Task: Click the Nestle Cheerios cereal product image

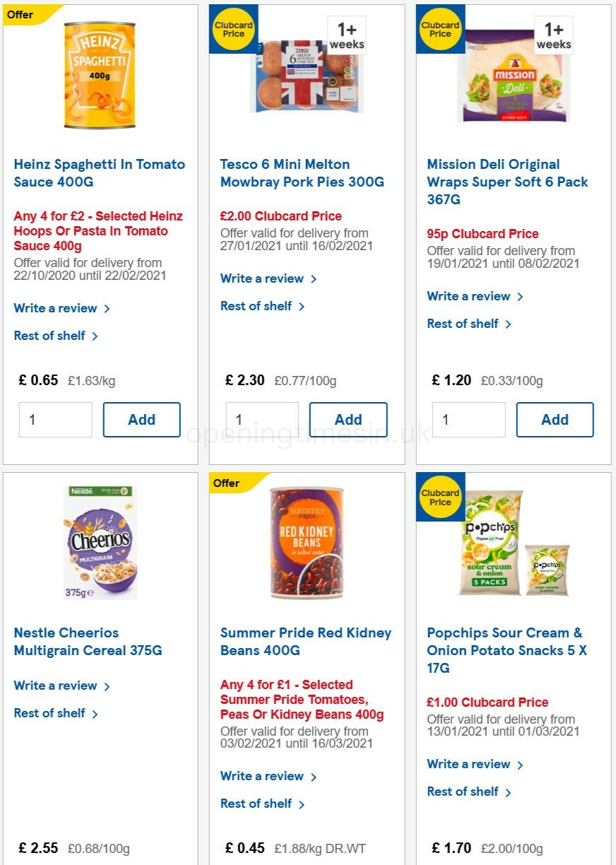Action: [100, 541]
